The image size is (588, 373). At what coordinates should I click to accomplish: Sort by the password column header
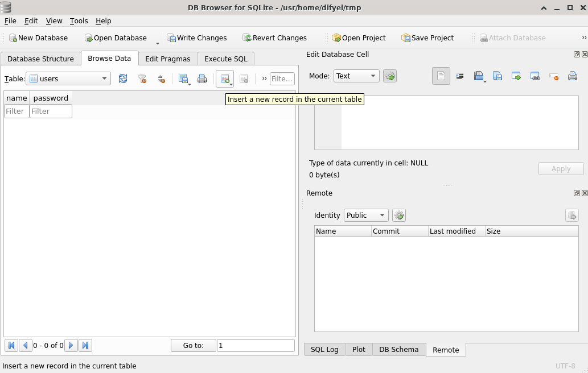pos(51,98)
